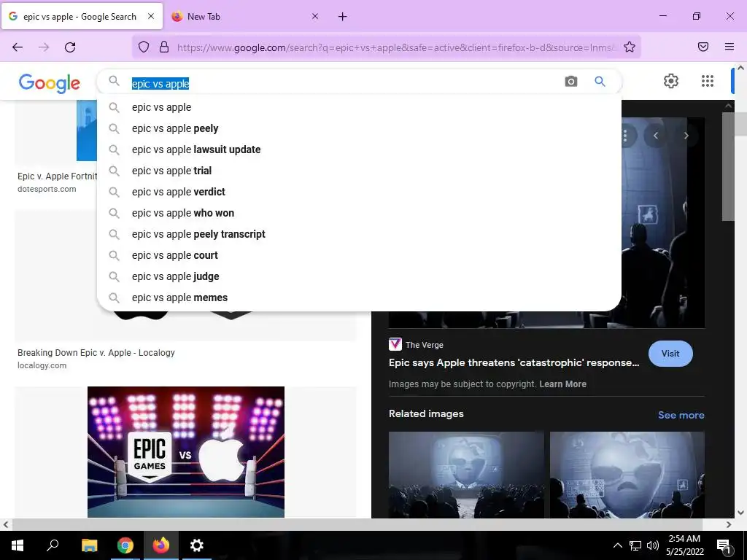Save page to Pocket icon
Image resolution: width=747 pixels, height=560 pixels.
(703, 47)
